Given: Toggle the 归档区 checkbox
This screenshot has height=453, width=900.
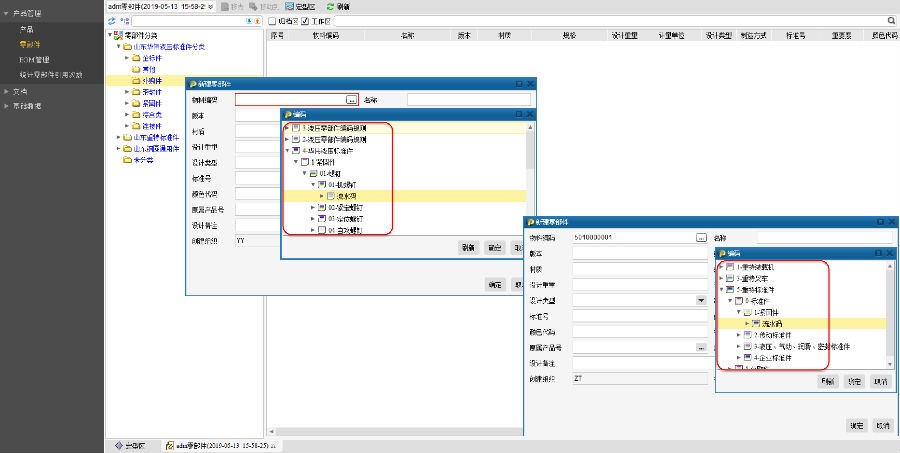Looking at the screenshot, I should point(272,20).
